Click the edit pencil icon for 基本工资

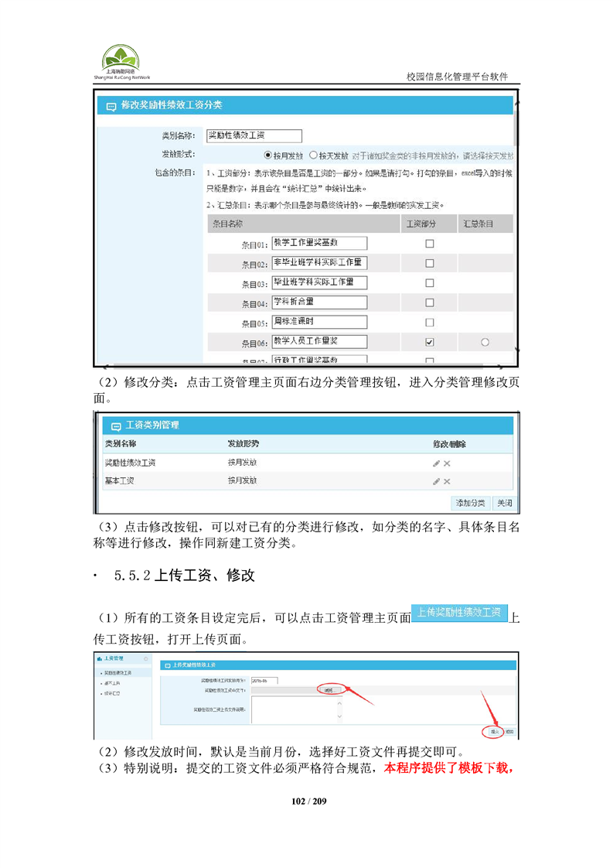click(x=436, y=482)
